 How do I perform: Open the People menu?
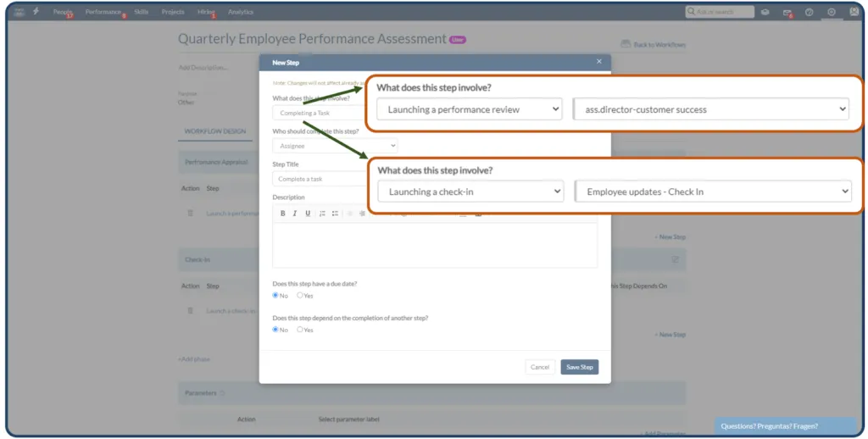(x=63, y=12)
